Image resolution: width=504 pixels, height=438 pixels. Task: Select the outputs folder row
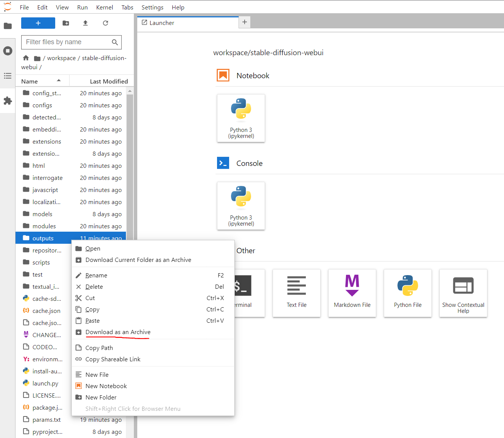point(71,238)
